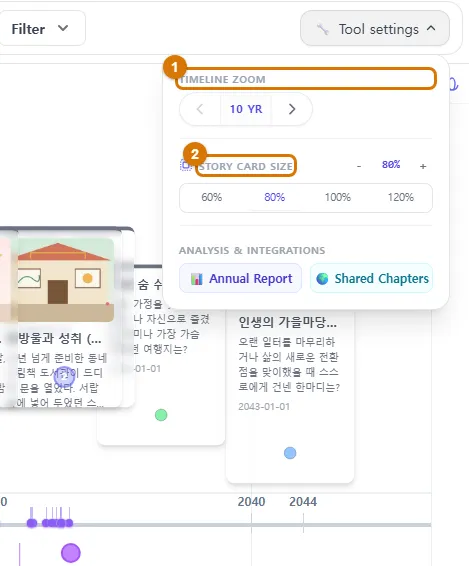The height and width of the screenshot is (566, 469).
Task: Click the 2043-01-01 date text
Action: click(x=264, y=407)
